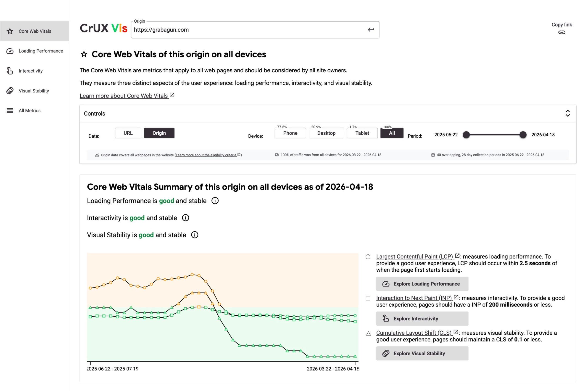Image resolution: width=588 pixels, height=391 pixels.
Task: Open Learn more about Core Web Vitals link
Action: click(x=124, y=96)
